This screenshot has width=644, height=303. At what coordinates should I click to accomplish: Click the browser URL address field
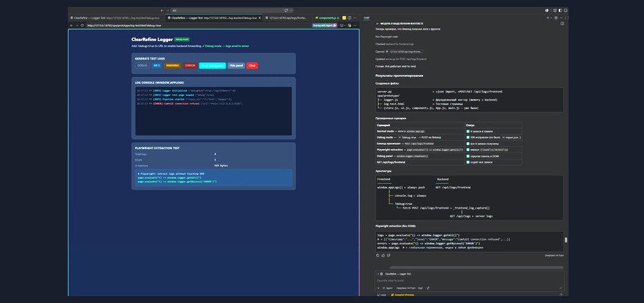[x=198, y=25]
